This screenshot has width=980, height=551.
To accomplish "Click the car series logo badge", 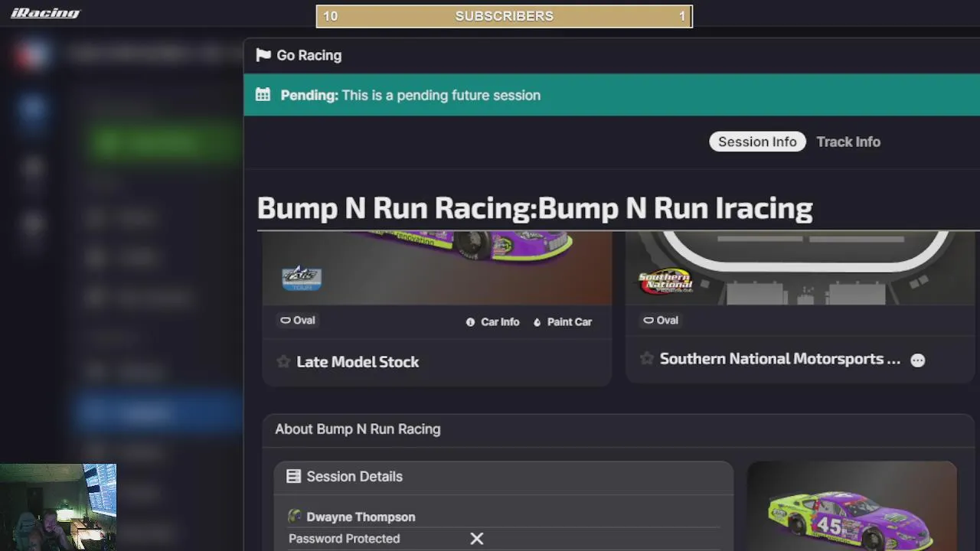I will (302, 278).
